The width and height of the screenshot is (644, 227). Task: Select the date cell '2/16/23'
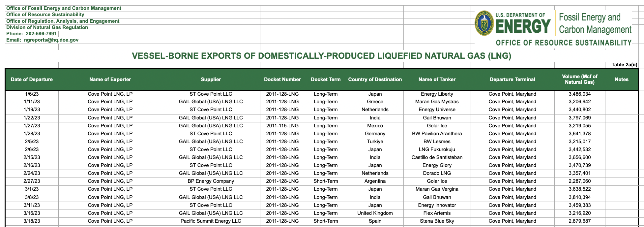coord(32,165)
